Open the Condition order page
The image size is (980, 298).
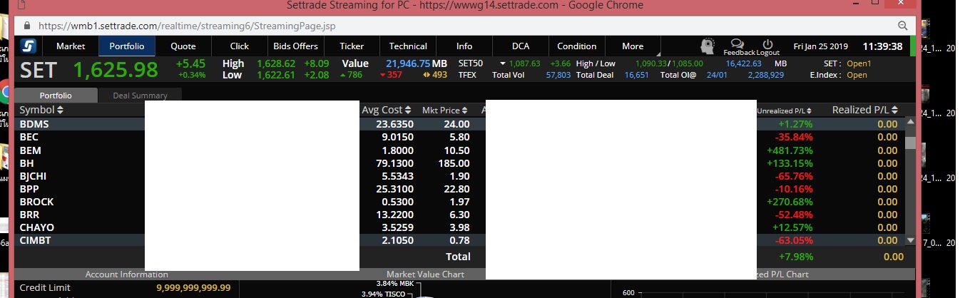[577, 46]
